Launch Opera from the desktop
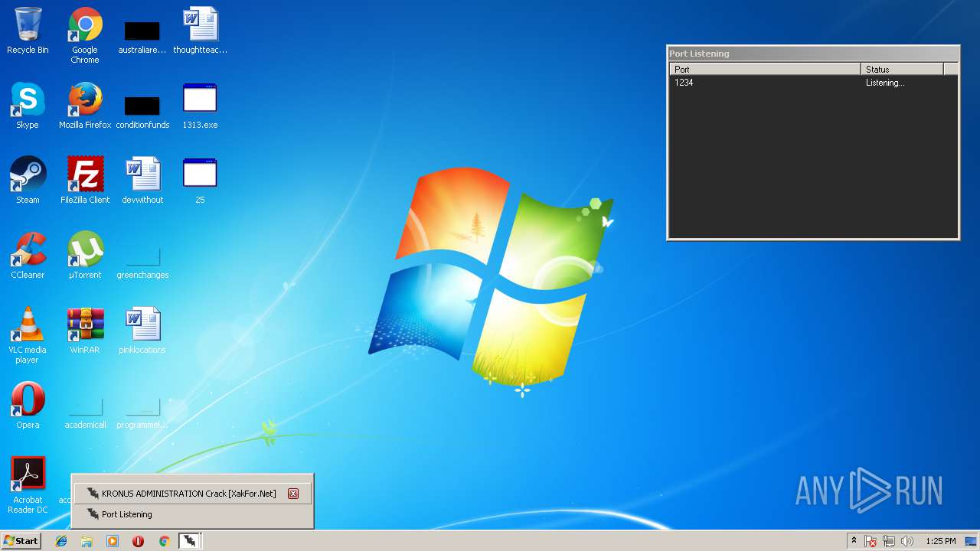This screenshot has width=980, height=551. point(28,406)
